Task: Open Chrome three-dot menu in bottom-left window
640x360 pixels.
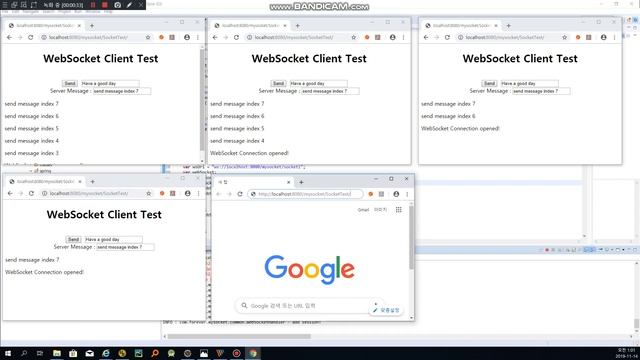Action: [199, 193]
